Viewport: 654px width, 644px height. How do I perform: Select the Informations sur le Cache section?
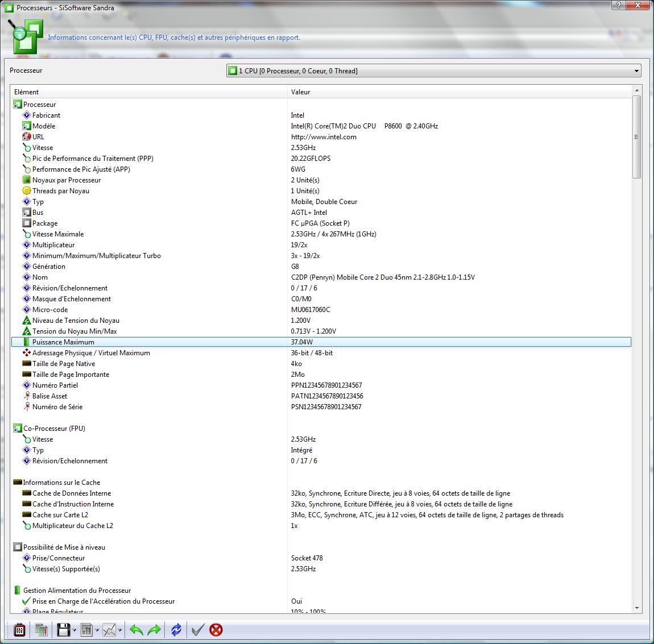point(61,483)
